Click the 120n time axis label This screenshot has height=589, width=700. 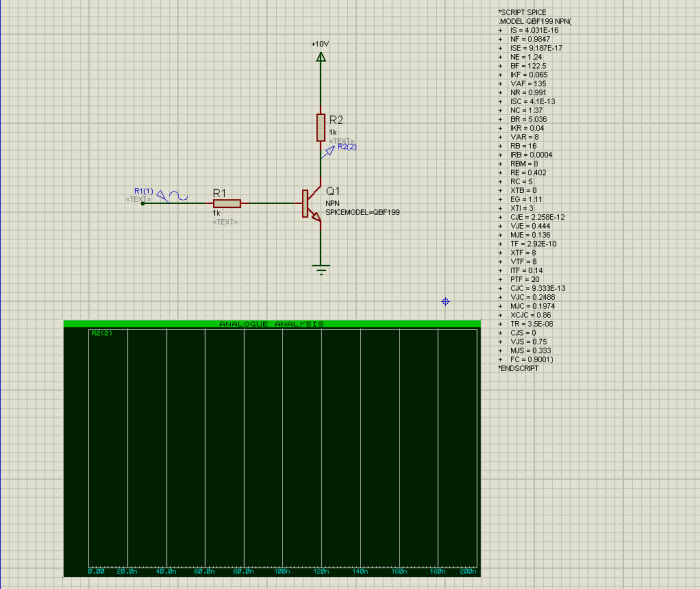[x=321, y=571]
